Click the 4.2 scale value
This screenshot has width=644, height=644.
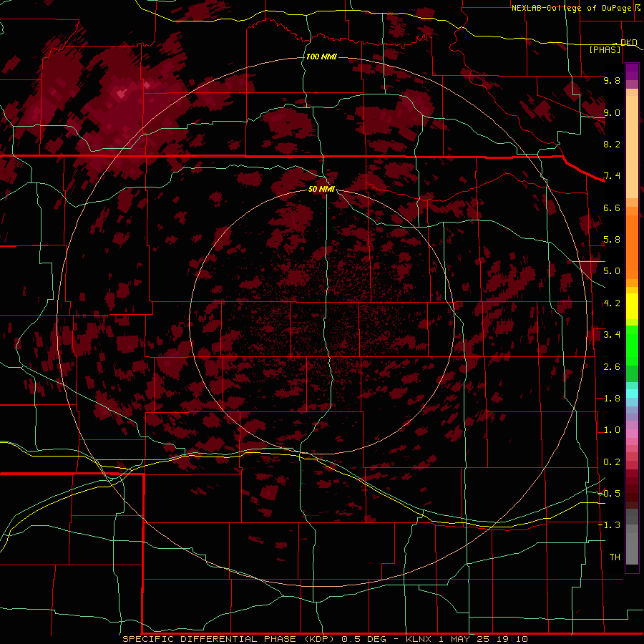click(x=612, y=303)
